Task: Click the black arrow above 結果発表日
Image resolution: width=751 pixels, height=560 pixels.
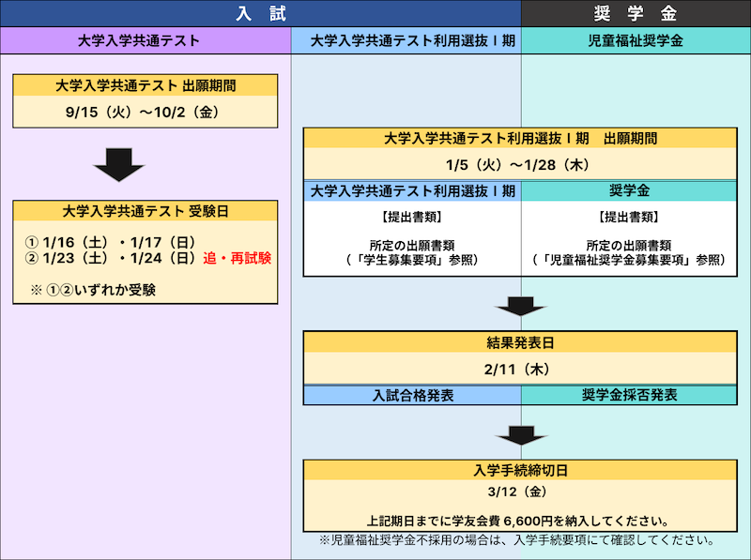Action: coord(521,307)
